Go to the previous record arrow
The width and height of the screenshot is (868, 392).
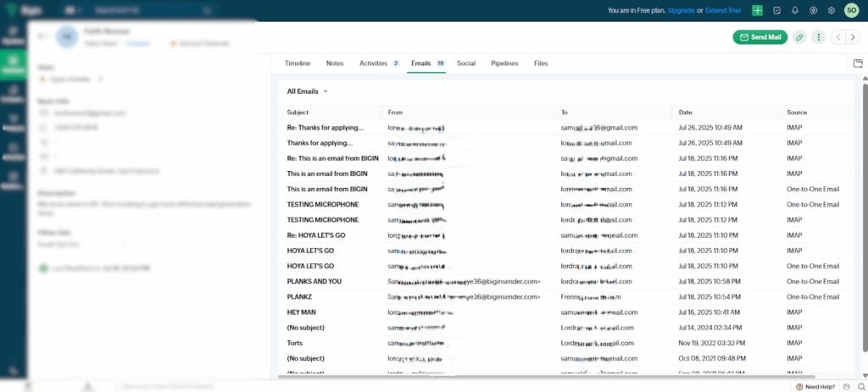(837, 37)
